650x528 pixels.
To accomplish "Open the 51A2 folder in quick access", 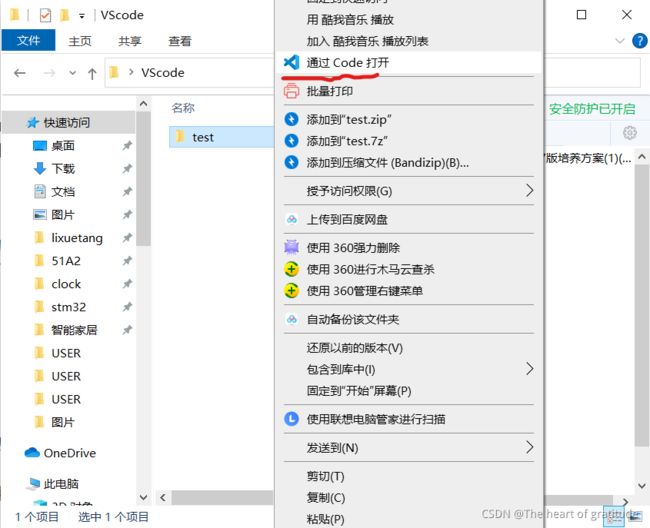I will pos(66,261).
